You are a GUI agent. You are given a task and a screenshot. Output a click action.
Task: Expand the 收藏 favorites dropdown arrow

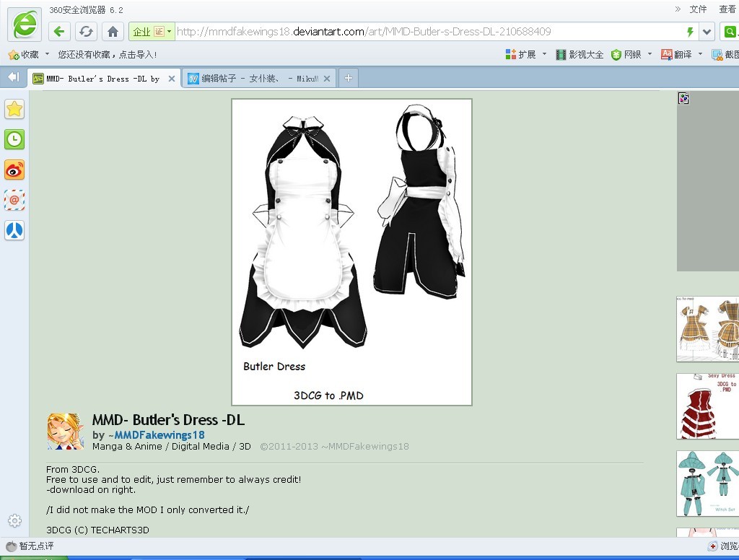[47, 54]
